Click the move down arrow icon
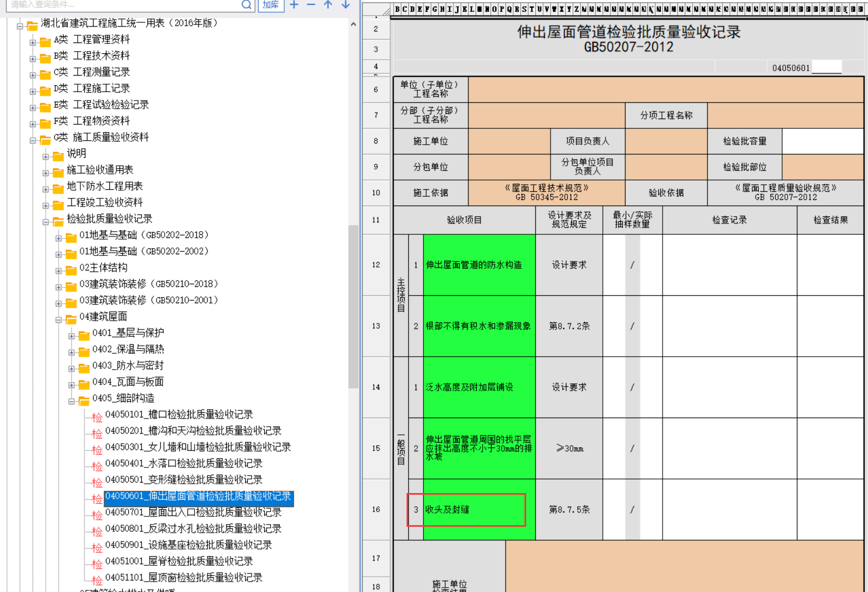The height and width of the screenshot is (592, 868). coord(345,5)
